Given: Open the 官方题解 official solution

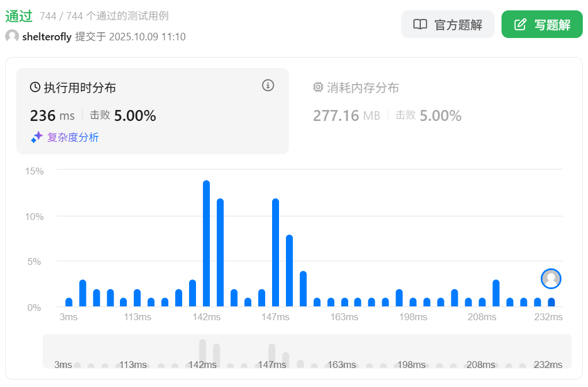Looking at the screenshot, I should coord(447,25).
